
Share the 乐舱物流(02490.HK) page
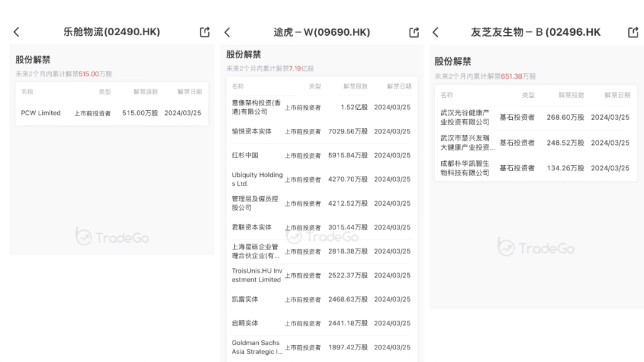(205, 32)
